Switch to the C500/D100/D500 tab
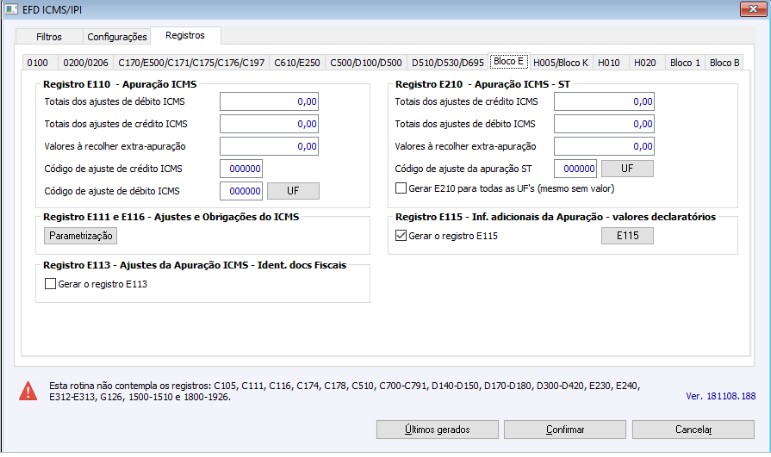The width and height of the screenshot is (771, 457). pyautogui.click(x=366, y=62)
